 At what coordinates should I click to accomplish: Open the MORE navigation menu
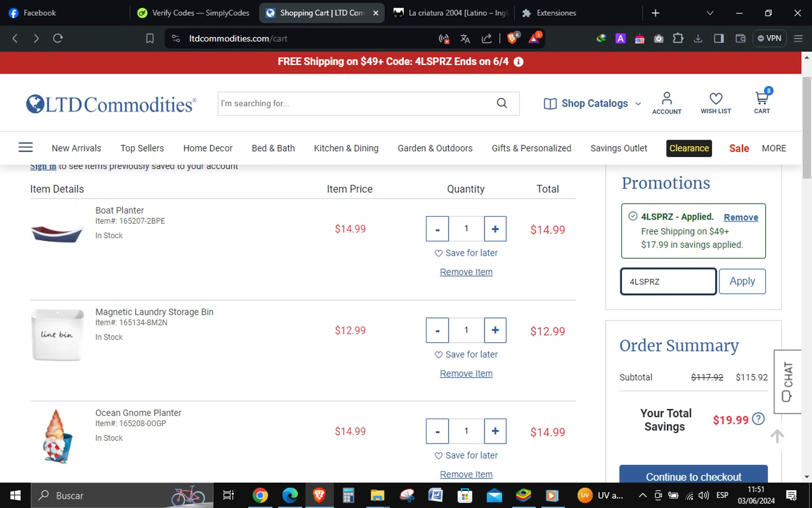(774, 148)
